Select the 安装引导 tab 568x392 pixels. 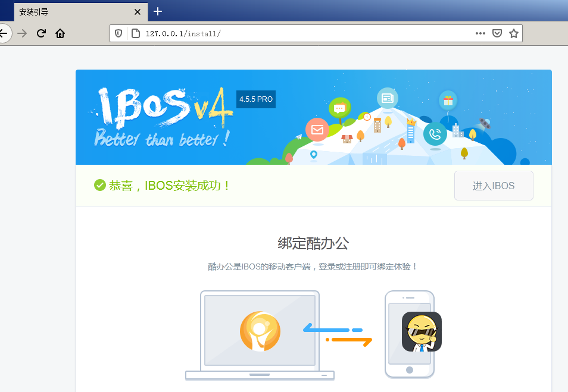pyautogui.click(x=81, y=12)
